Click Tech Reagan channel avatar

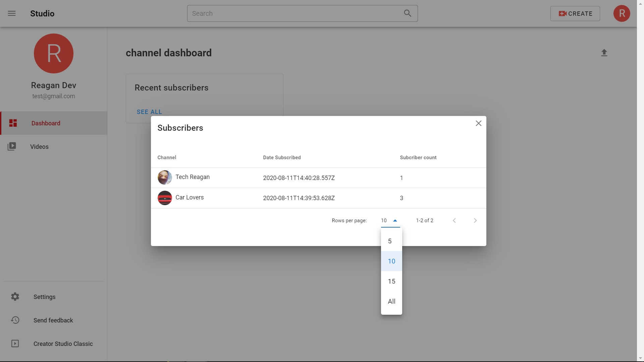pos(165,178)
